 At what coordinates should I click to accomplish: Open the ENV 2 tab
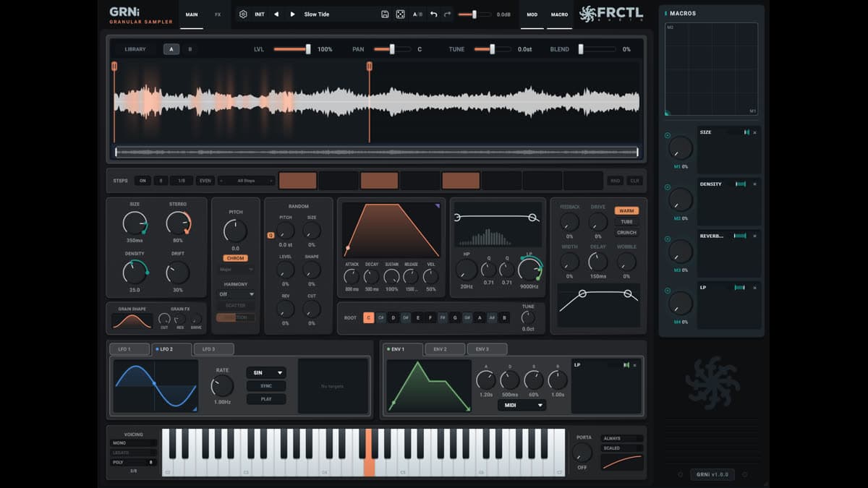point(444,349)
